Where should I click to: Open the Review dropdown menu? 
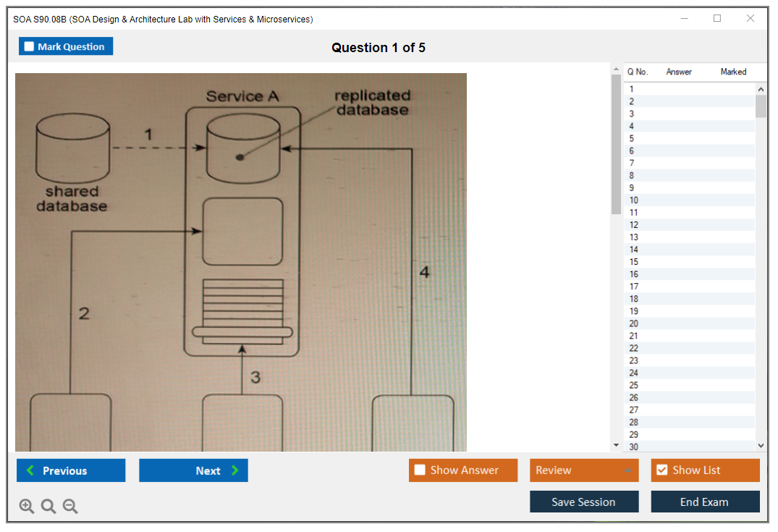coord(583,470)
